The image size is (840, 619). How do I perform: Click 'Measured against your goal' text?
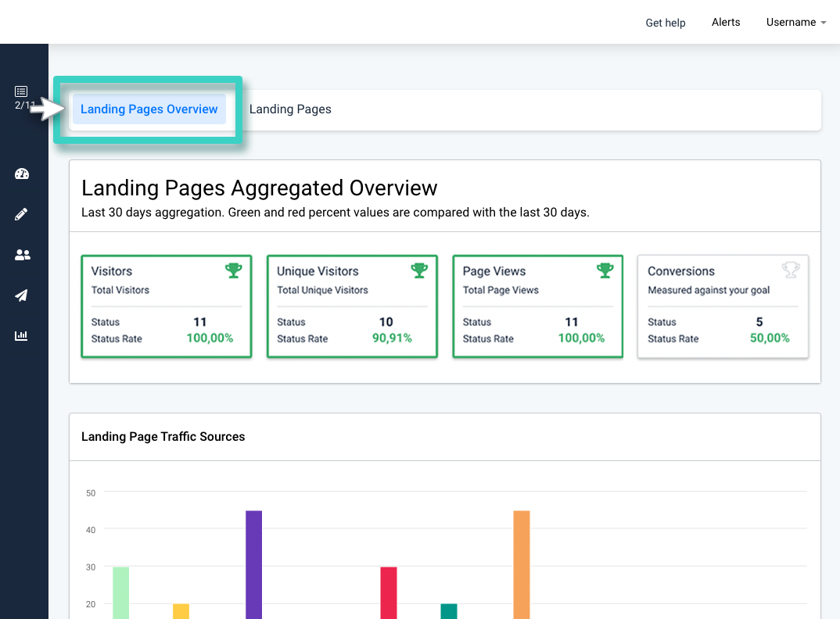pyautogui.click(x=709, y=290)
